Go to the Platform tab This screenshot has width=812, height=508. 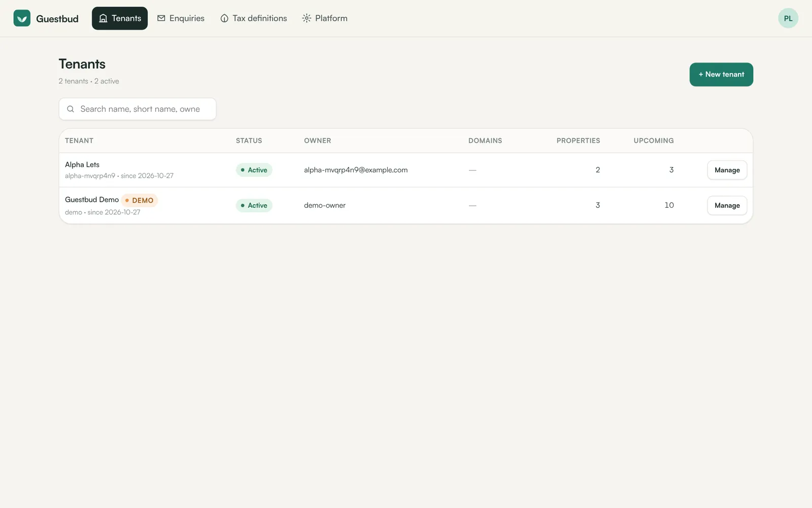pos(325,18)
